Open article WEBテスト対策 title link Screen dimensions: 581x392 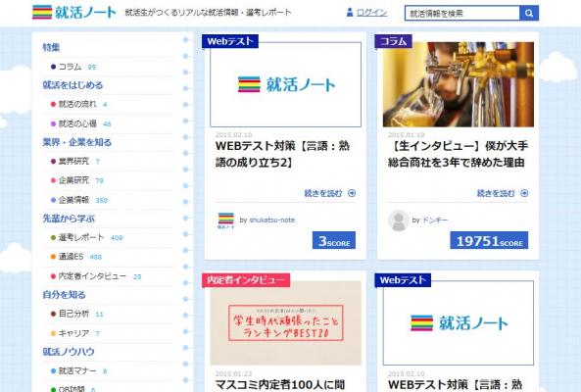282,154
